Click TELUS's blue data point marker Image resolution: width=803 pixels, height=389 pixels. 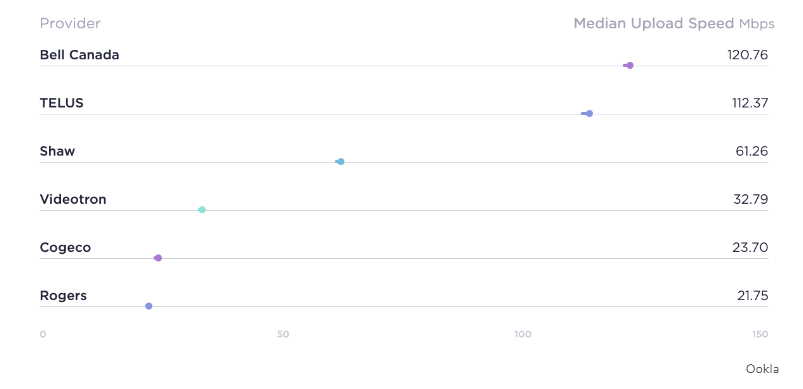[x=589, y=114]
